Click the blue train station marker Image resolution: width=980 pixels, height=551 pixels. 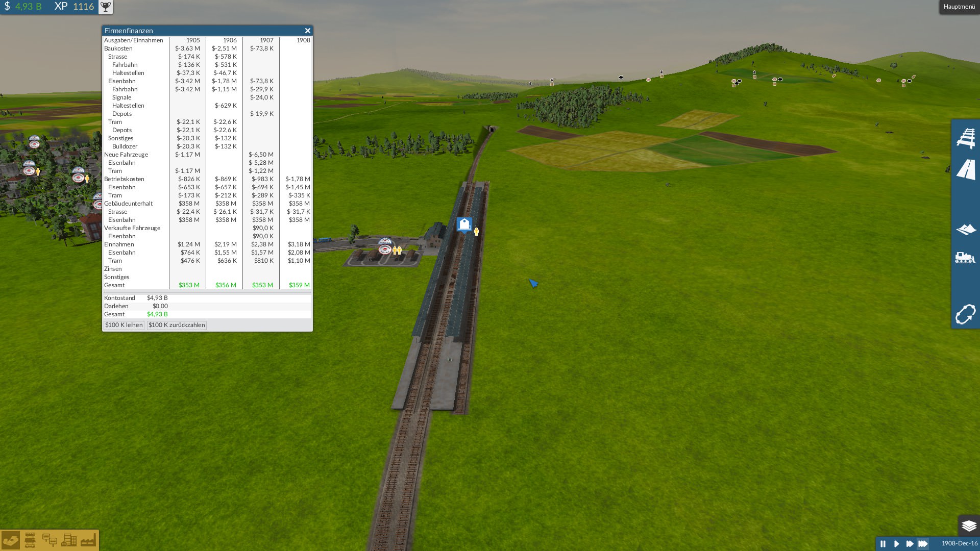464,224
